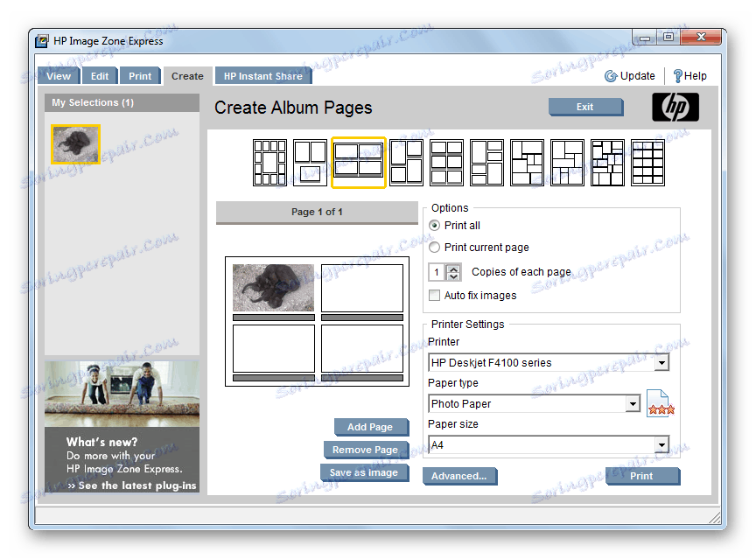Open Help via the Help icon
Image resolution: width=756 pixels, height=559 pixels.
point(678,75)
